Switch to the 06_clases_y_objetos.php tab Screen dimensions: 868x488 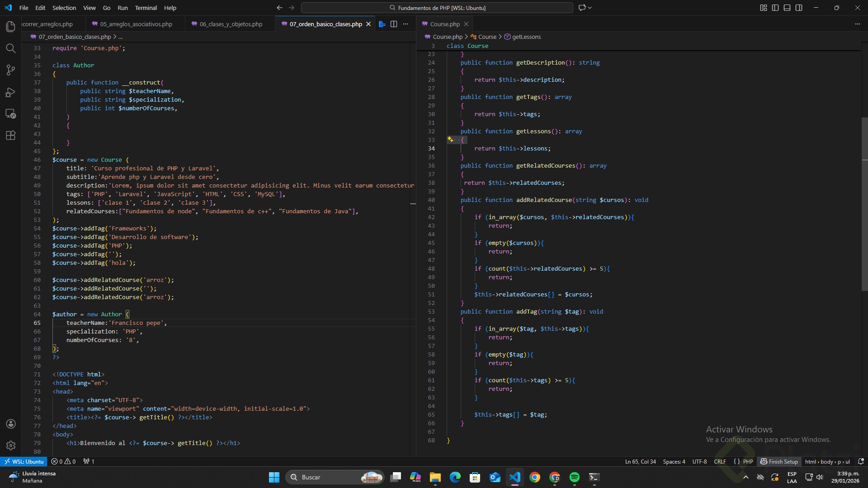click(231, 24)
